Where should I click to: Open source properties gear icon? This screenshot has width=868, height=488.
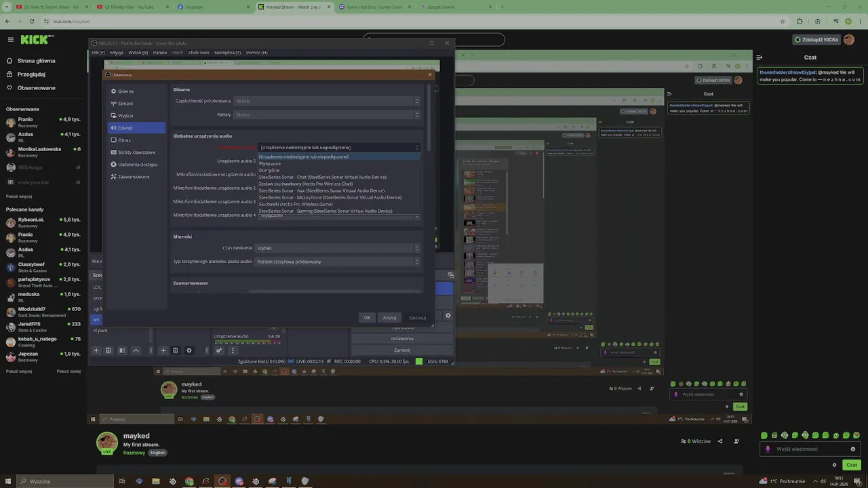(189, 350)
